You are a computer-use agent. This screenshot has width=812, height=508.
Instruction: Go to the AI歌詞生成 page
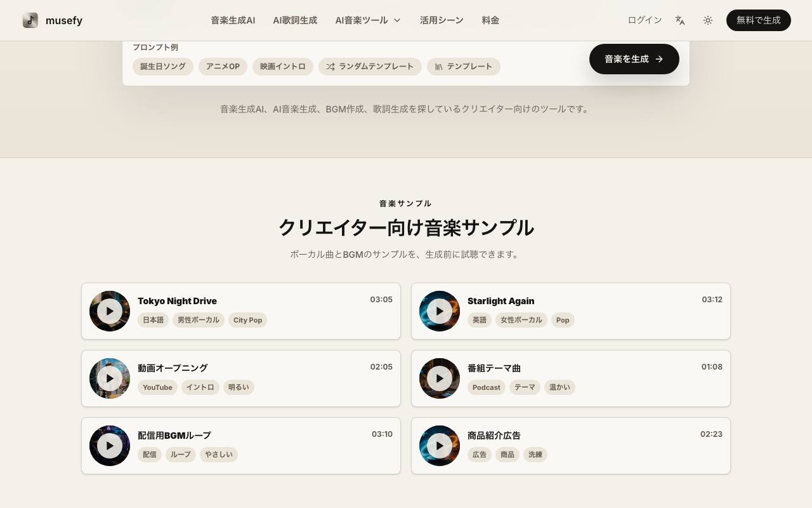click(x=295, y=20)
